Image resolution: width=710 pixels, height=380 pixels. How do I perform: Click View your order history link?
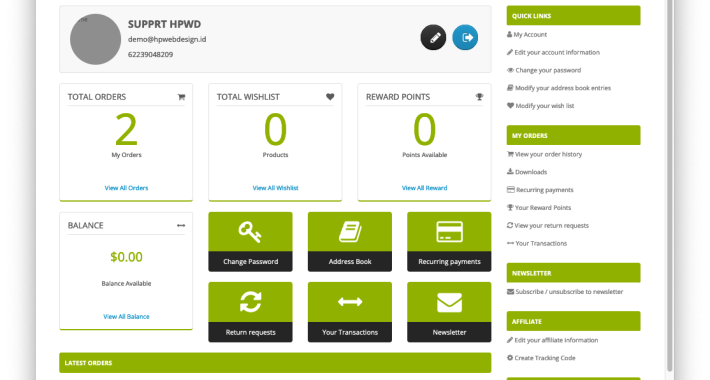(548, 154)
